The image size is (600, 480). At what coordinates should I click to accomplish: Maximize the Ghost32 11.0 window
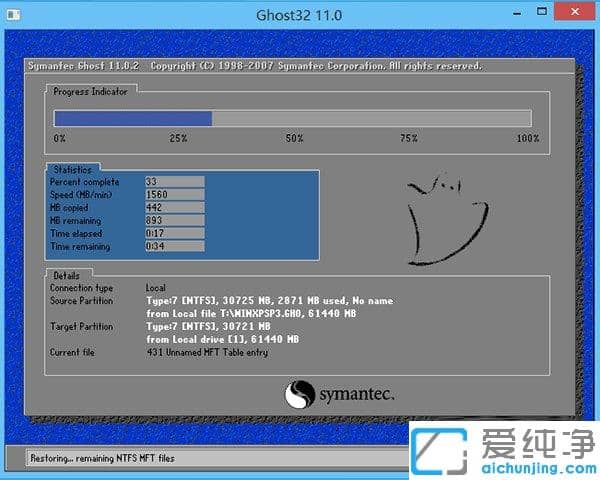tap(541, 11)
